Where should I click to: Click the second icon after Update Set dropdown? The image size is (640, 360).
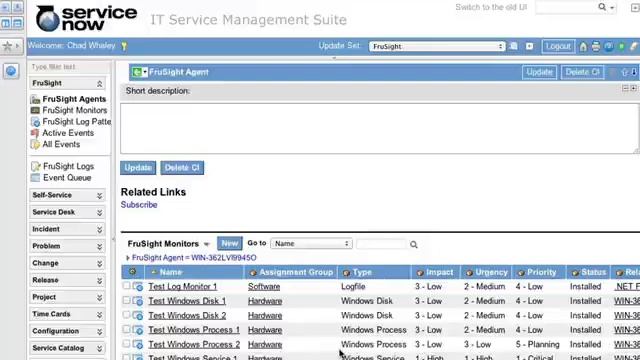(529, 46)
